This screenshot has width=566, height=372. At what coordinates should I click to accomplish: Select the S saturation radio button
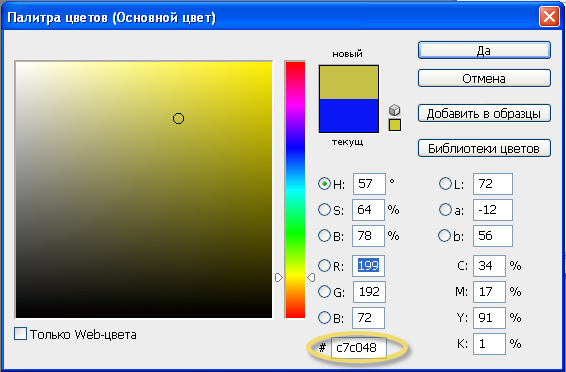324,209
